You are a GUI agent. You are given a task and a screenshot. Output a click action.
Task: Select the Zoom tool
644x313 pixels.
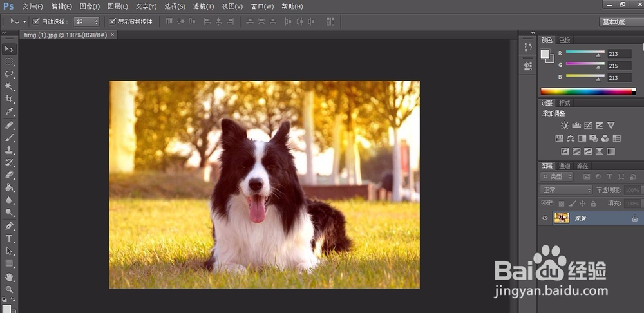pyautogui.click(x=9, y=289)
